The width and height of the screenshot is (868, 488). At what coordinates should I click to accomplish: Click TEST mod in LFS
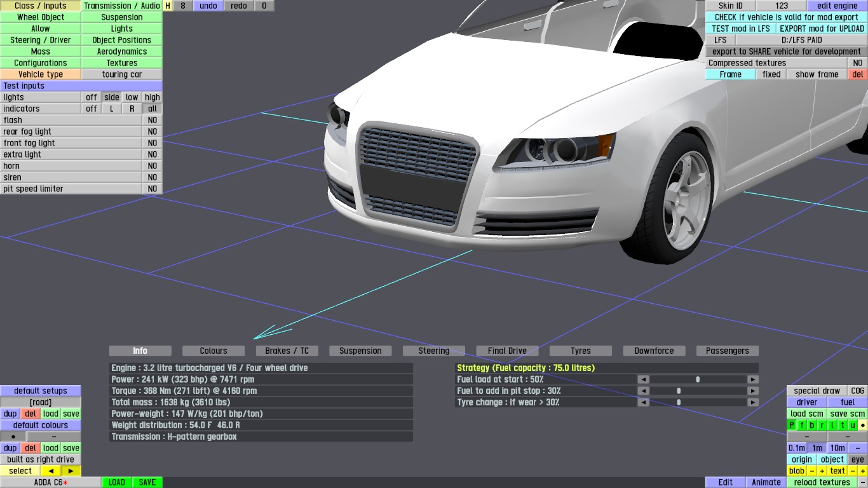(741, 29)
